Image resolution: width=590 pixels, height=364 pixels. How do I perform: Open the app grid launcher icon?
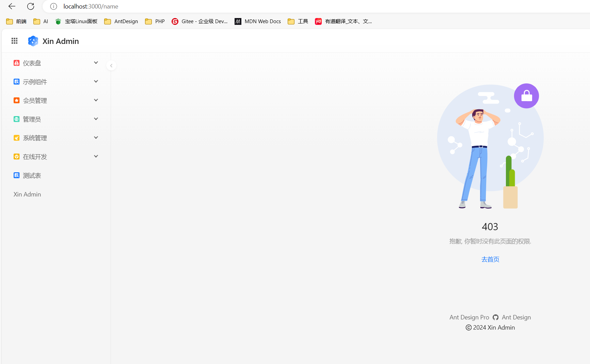[14, 41]
